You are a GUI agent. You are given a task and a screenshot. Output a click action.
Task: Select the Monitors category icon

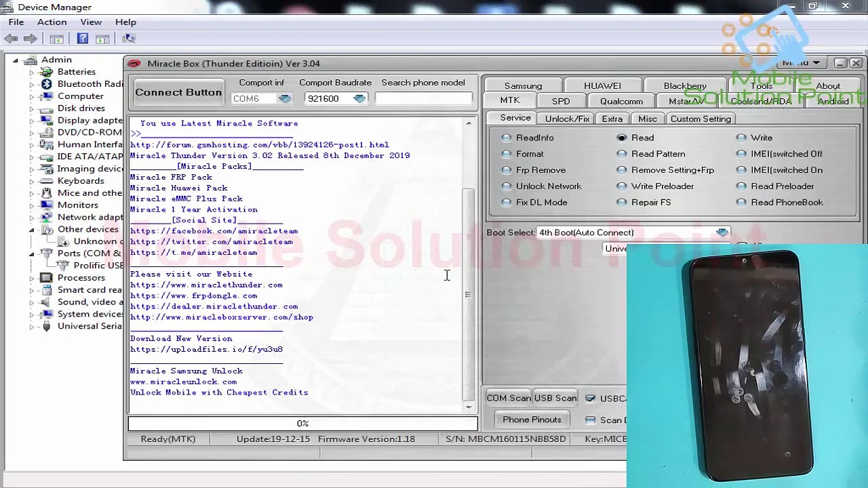click(x=46, y=205)
